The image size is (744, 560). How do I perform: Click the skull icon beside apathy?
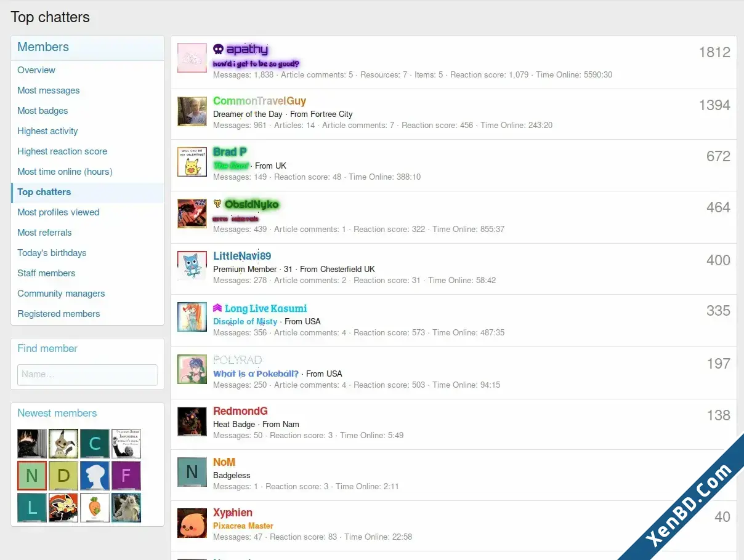tap(218, 49)
